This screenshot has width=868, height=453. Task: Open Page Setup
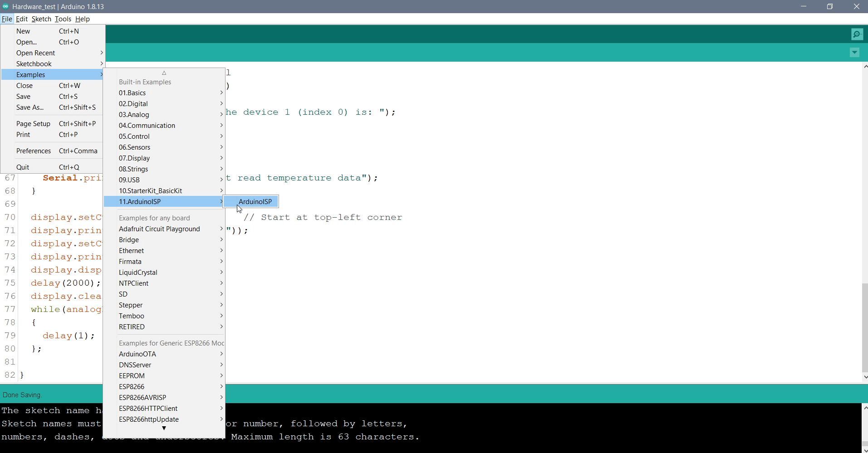tap(53, 124)
